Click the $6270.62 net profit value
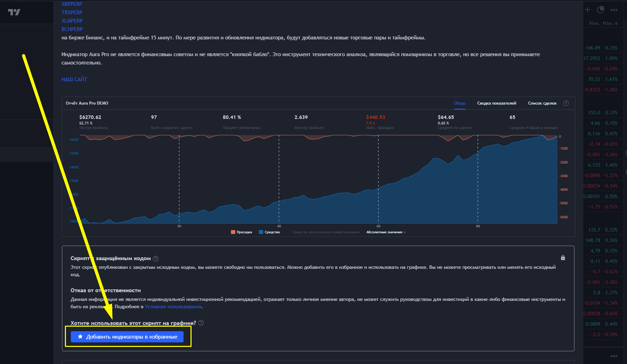The height and width of the screenshot is (364, 627). coord(90,117)
